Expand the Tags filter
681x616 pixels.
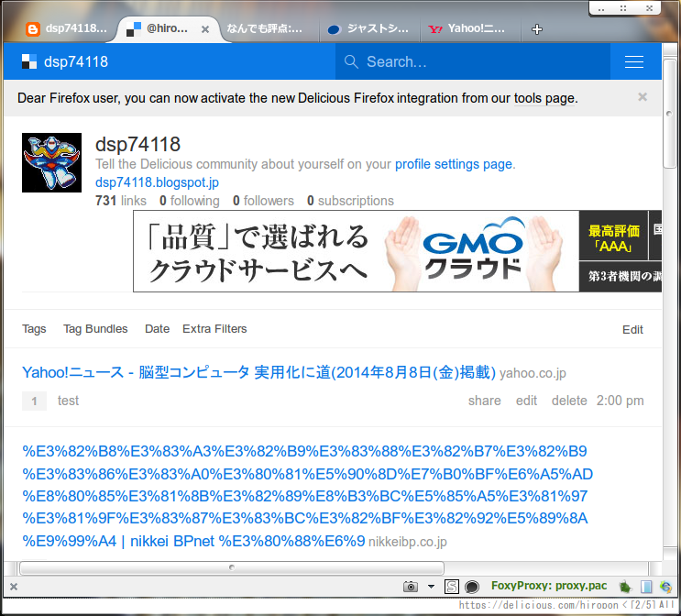[x=34, y=329]
